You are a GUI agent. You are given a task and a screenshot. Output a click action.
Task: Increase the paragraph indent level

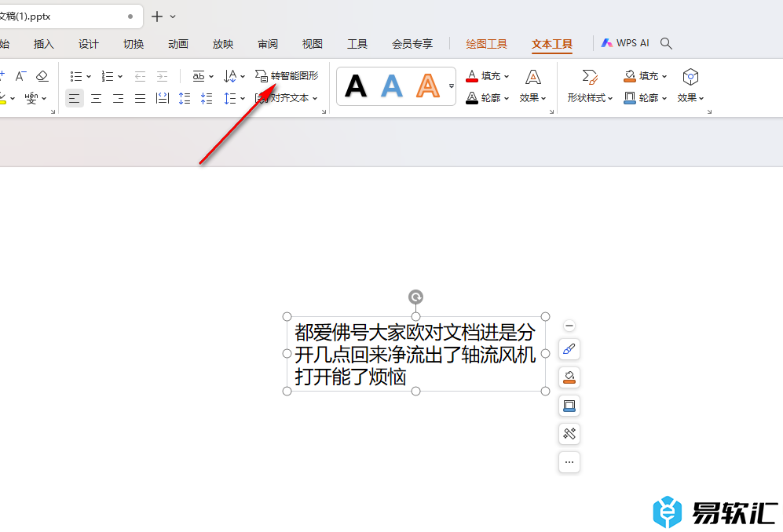click(x=163, y=76)
